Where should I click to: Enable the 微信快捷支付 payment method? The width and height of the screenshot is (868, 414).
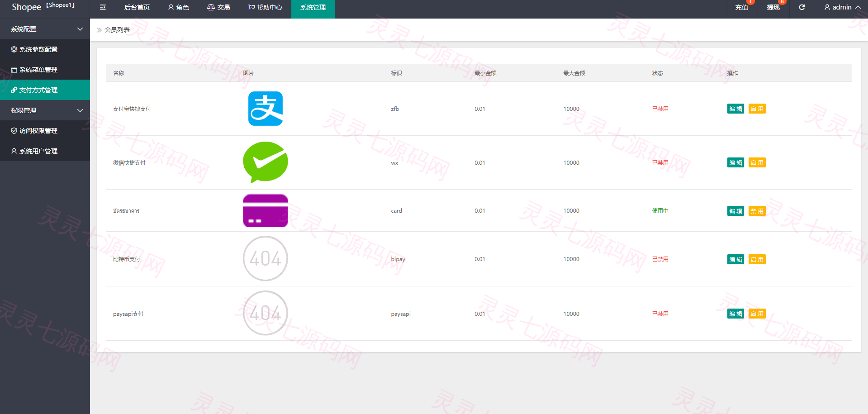757,162
